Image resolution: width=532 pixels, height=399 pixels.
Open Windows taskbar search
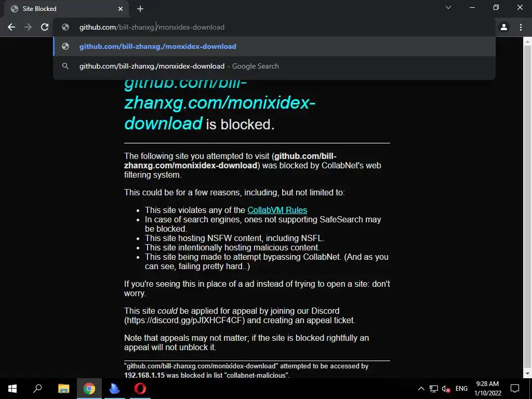pyautogui.click(x=37, y=389)
